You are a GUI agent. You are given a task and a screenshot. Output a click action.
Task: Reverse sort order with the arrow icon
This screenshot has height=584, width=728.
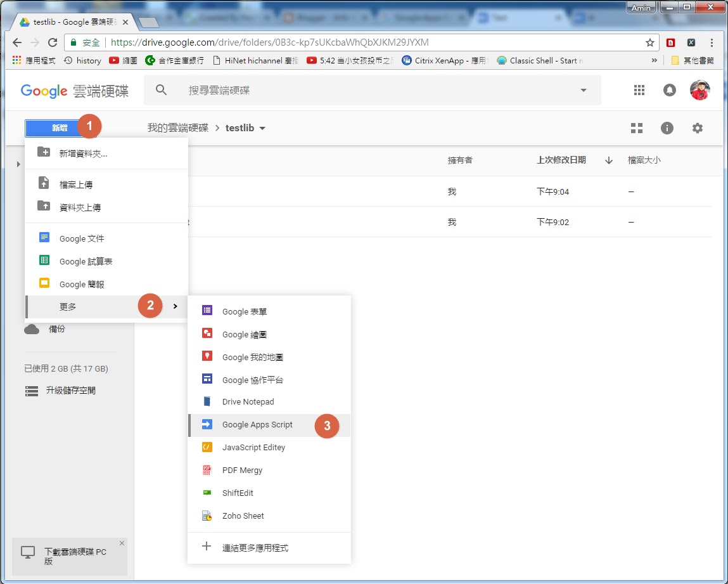click(x=609, y=160)
